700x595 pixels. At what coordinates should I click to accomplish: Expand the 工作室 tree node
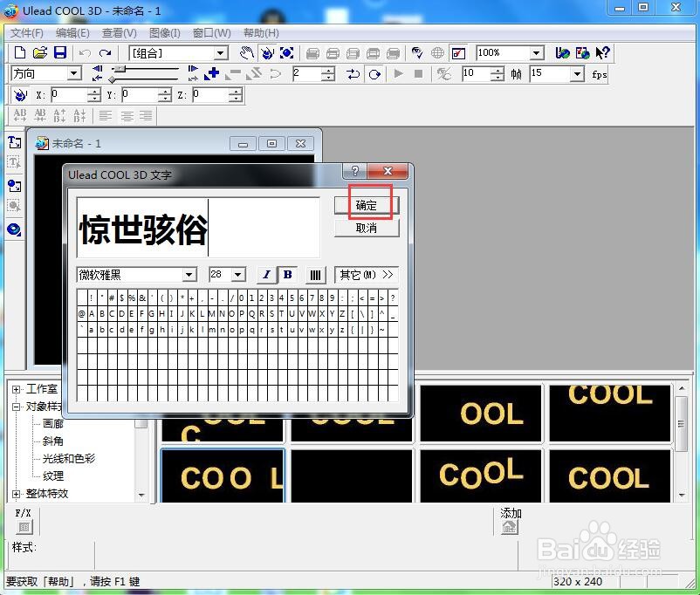16,389
